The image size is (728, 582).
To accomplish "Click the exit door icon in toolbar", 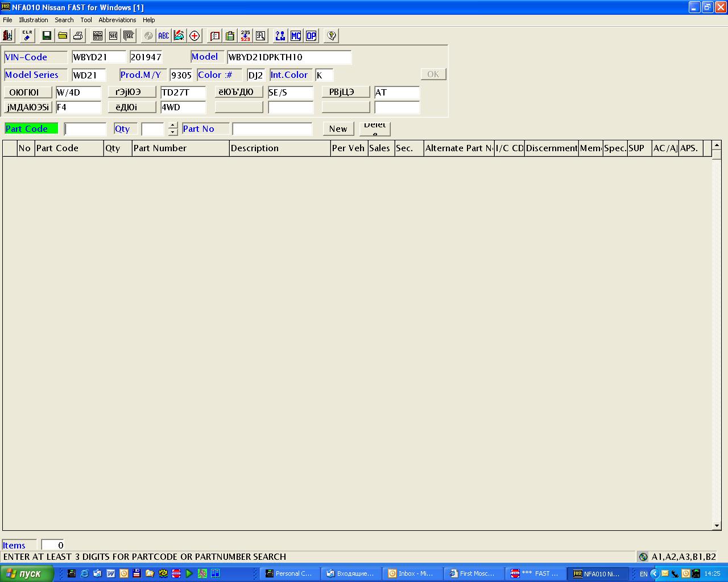I will pyautogui.click(x=9, y=36).
